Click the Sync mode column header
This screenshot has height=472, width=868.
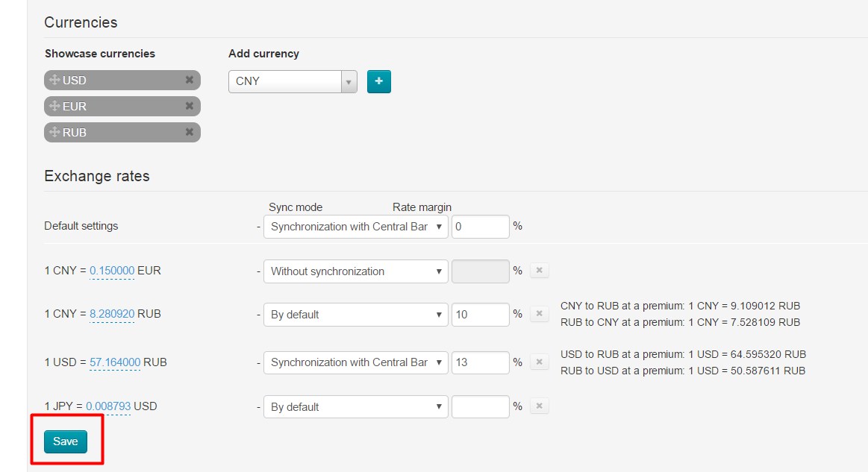click(296, 207)
